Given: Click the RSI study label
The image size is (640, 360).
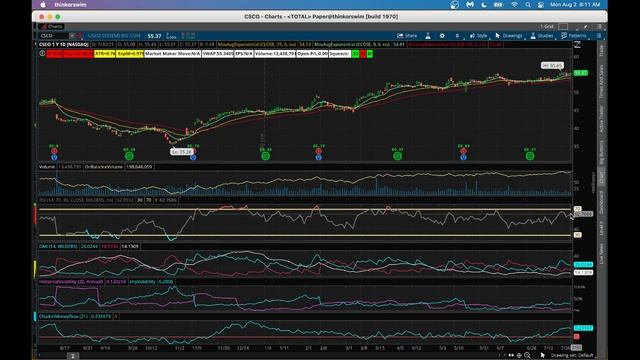Looking at the screenshot, I should 76,200.
